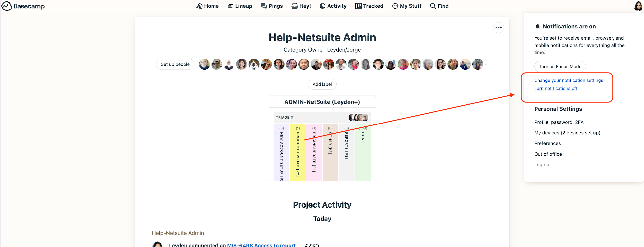The height and width of the screenshot is (247, 644).
Task: Click the TRIAGE assignee avatars
Action: 358,117
